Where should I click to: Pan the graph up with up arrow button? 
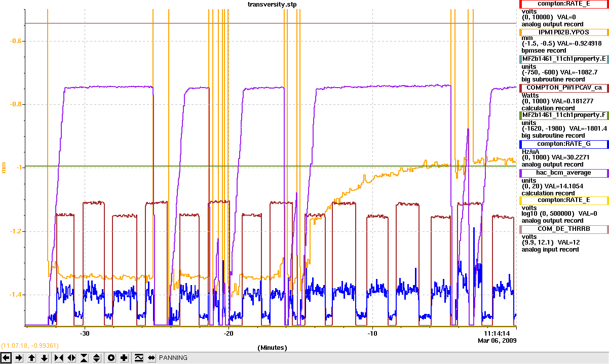tap(31, 358)
